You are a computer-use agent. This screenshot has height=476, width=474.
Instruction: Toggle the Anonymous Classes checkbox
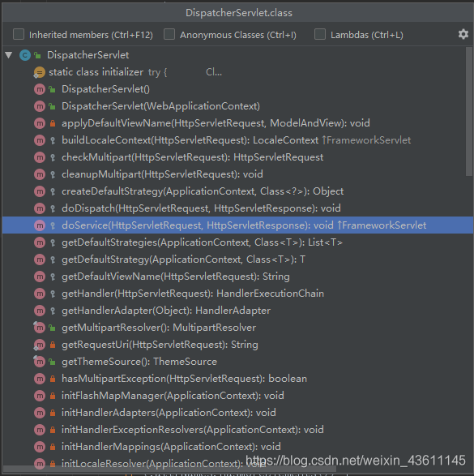pyautogui.click(x=169, y=34)
